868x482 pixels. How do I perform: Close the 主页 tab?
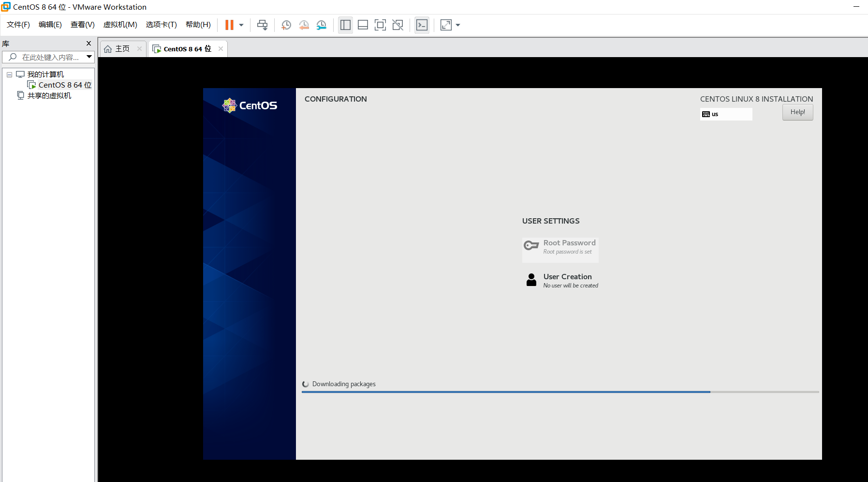coord(139,49)
